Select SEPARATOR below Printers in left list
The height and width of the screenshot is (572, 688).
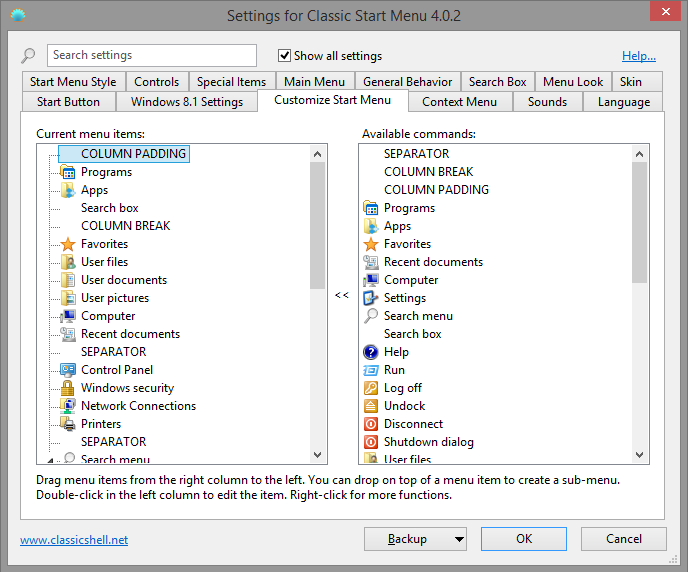(114, 442)
